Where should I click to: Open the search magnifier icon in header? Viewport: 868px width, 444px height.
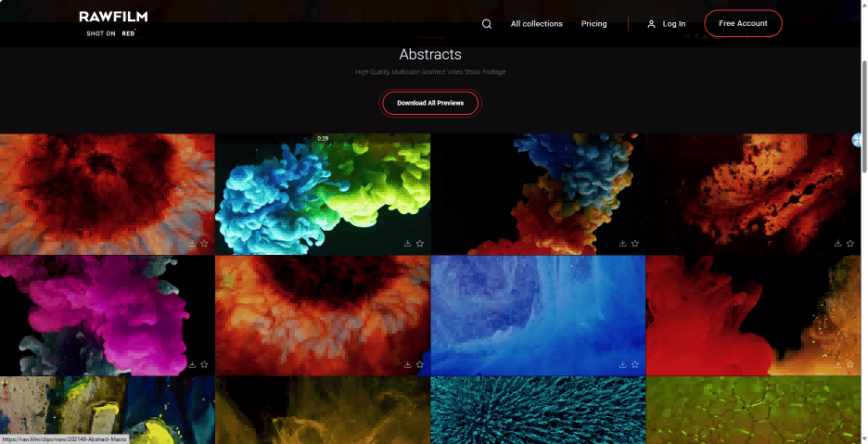pos(487,24)
